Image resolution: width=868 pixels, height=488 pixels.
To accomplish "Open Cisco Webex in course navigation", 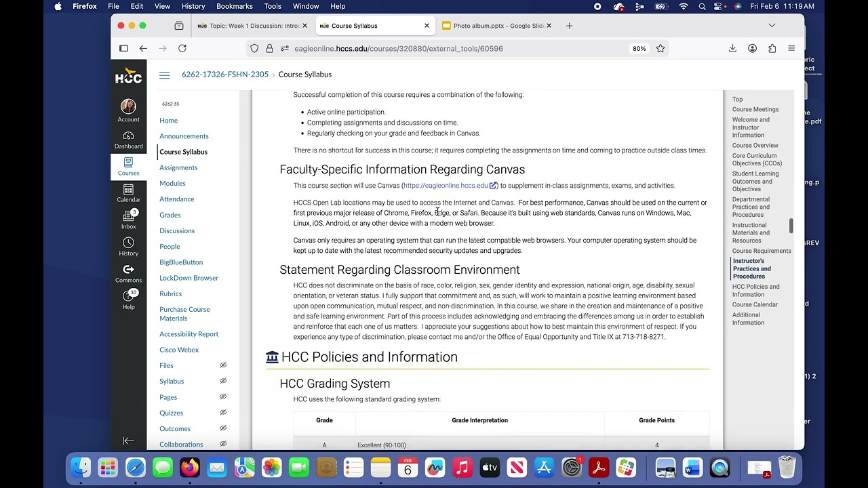I will [179, 350].
